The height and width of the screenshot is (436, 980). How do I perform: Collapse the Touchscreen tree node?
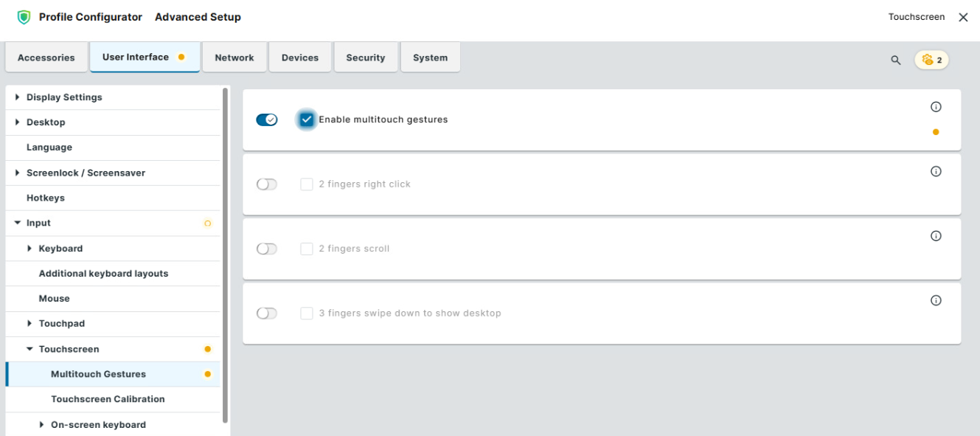pos(29,349)
